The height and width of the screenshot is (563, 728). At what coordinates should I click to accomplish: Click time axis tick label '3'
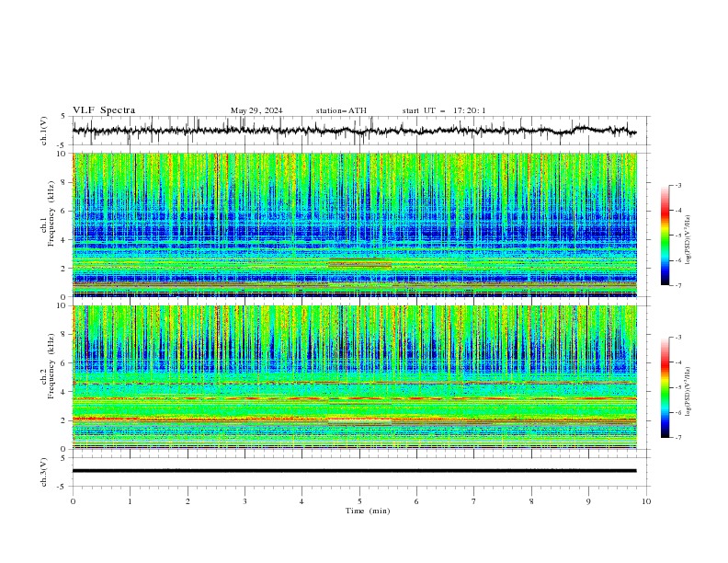(x=245, y=501)
